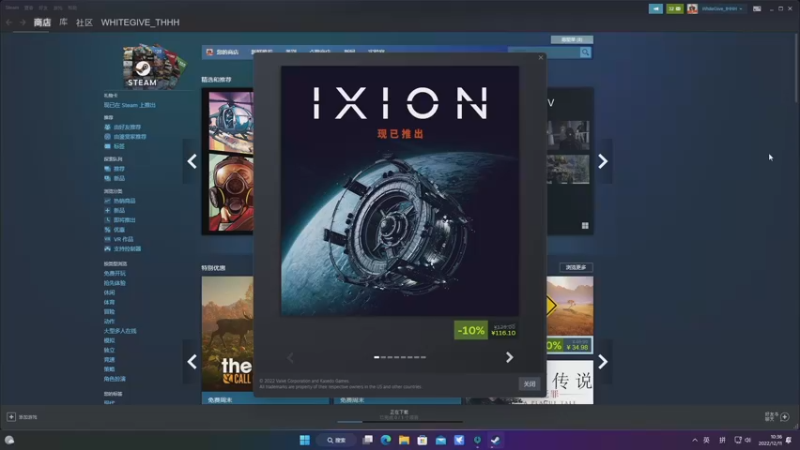Switch to Big Picture mode icon

757,9
